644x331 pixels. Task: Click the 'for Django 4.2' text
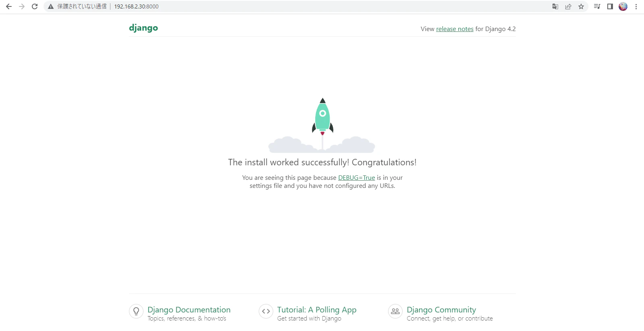coord(495,29)
